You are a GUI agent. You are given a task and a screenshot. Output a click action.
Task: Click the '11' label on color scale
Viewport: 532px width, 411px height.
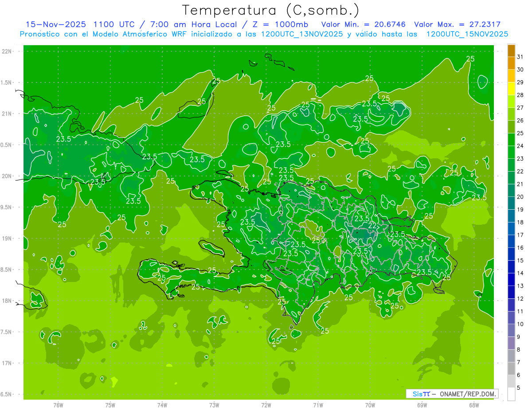(x=520, y=311)
